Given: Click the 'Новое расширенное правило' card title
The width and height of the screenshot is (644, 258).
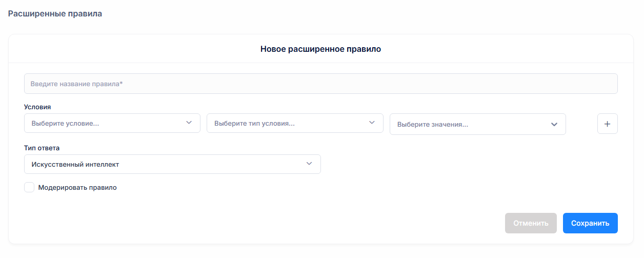Looking at the screenshot, I should [320, 49].
